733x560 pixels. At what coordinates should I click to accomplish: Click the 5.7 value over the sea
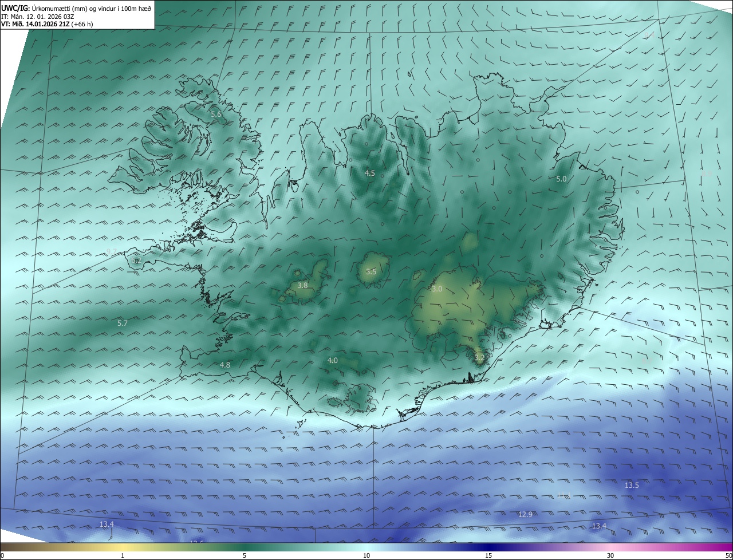click(123, 324)
